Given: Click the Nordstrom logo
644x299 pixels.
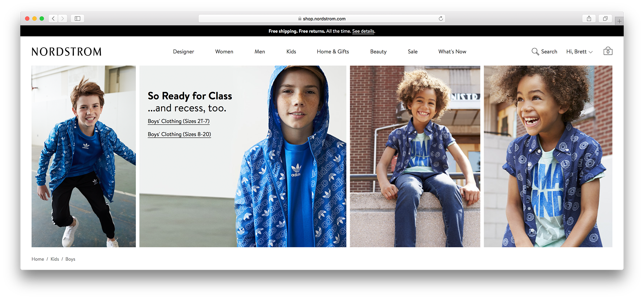Looking at the screenshot, I should point(66,52).
